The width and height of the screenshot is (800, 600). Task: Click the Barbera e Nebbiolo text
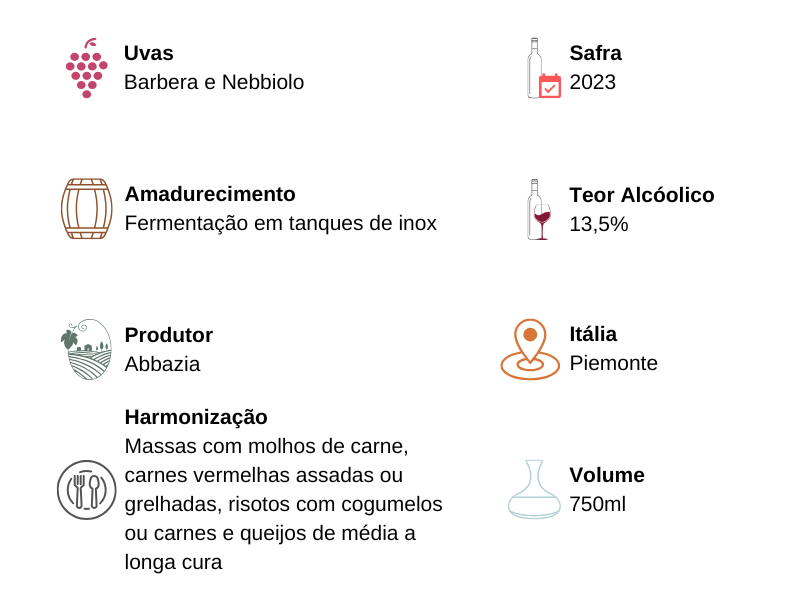click(x=214, y=82)
